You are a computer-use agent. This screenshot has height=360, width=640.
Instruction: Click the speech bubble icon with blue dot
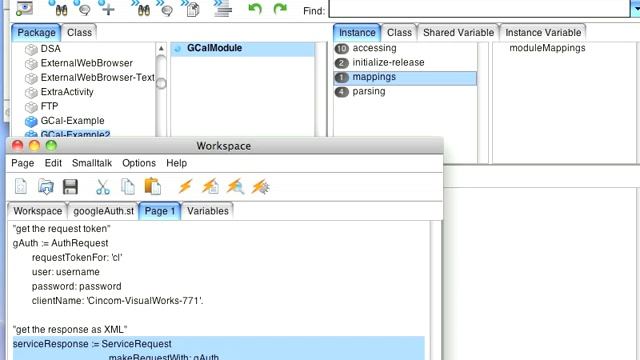coord(83,9)
